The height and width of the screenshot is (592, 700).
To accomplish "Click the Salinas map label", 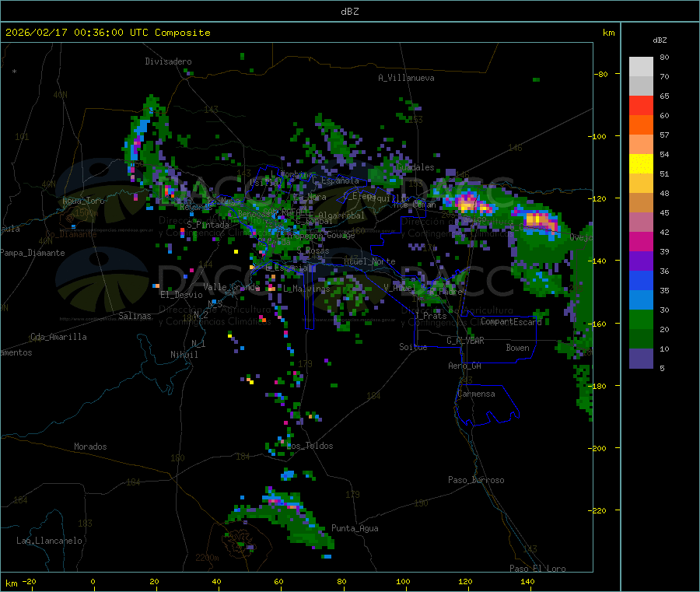I will coord(135,316).
